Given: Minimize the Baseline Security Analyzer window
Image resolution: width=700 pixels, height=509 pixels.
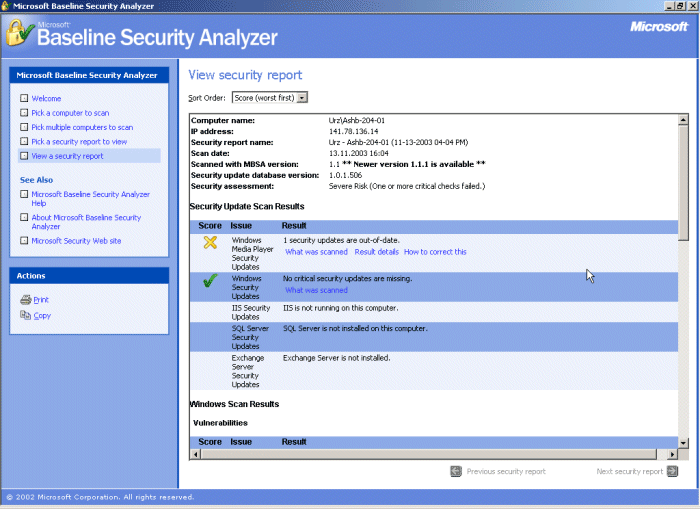Looking at the screenshot, I should coord(670,6).
